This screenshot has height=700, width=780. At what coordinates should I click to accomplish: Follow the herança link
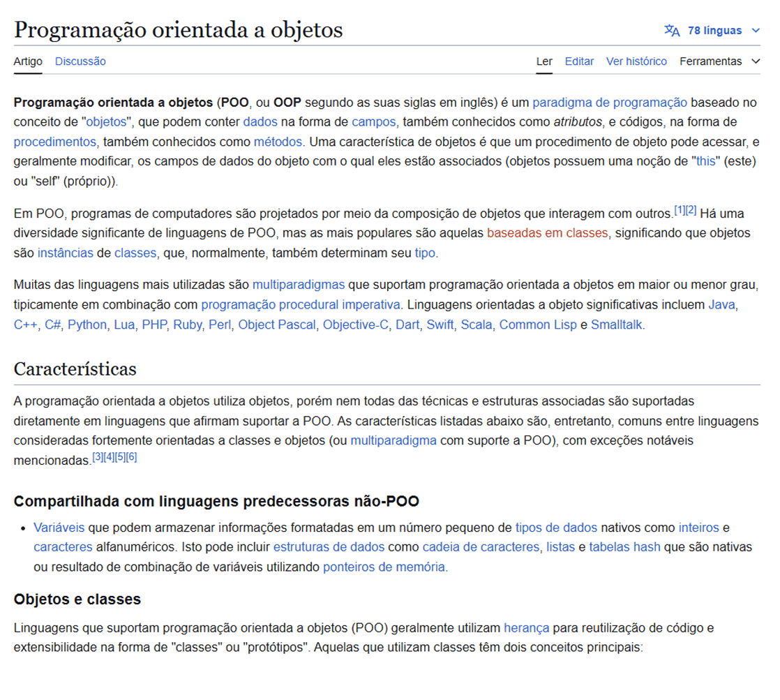coord(526,627)
